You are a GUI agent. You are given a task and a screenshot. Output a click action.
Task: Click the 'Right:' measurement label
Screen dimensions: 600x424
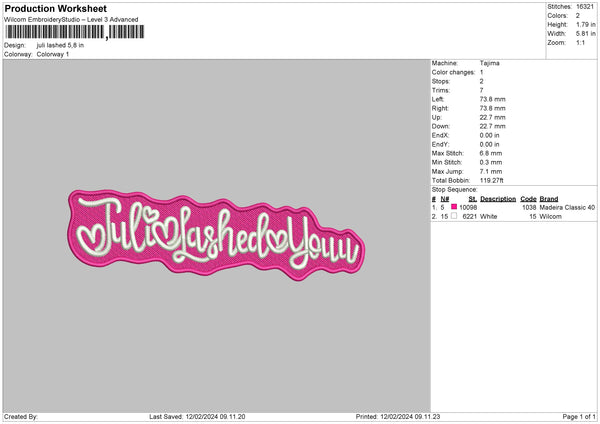click(440, 108)
